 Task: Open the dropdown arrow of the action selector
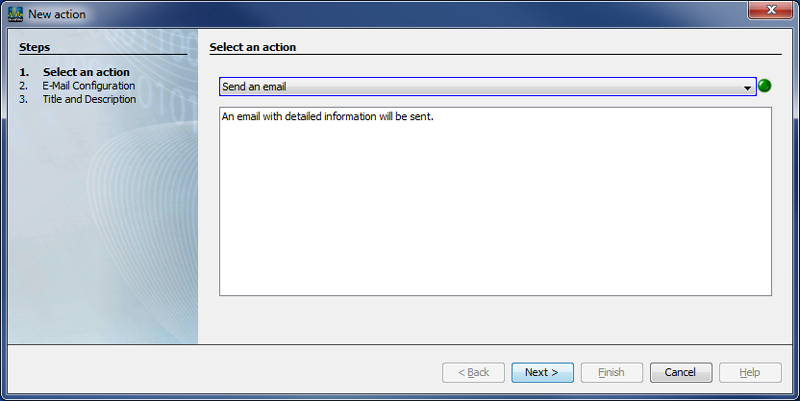[747, 87]
